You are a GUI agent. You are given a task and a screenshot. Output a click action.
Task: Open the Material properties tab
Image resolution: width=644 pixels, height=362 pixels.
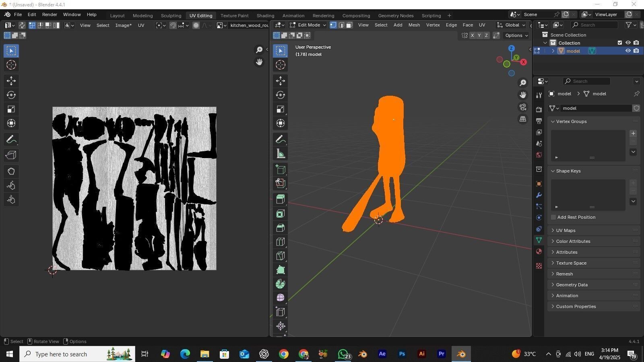pyautogui.click(x=539, y=251)
